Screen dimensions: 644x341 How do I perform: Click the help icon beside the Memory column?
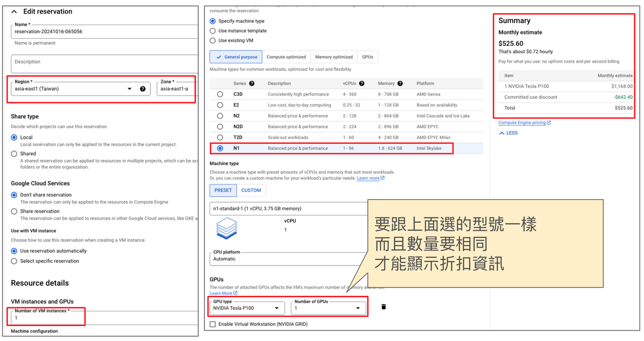pos(399,83)
